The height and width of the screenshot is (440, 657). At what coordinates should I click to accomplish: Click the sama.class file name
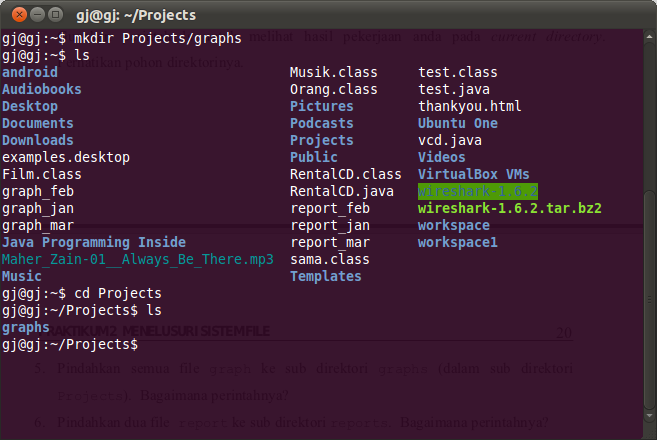[330, 259]
